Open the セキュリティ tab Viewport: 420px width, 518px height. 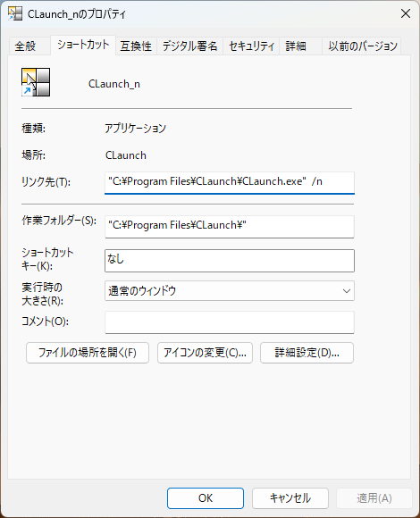[251, 46]
